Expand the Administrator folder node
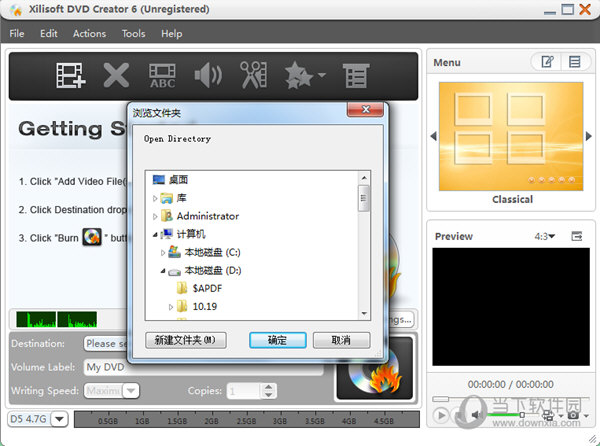The image size is (600, 446). click(155, 216)
